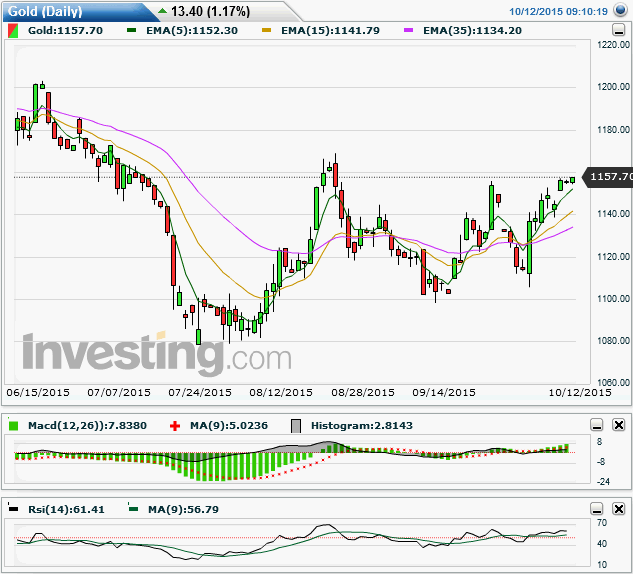Click the EMA(35):1134.20 label

472,31
